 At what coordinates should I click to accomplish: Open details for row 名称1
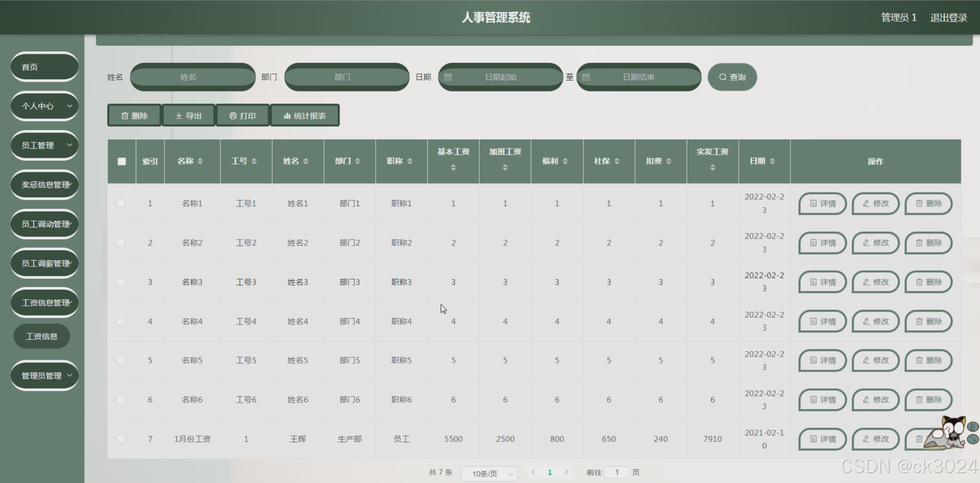point(822,204)
